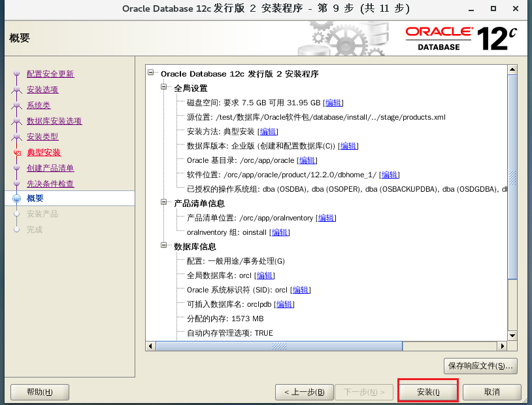Collapse the root Oracle Database 12c tree node
532x405 pixels.
coord(150,73)
